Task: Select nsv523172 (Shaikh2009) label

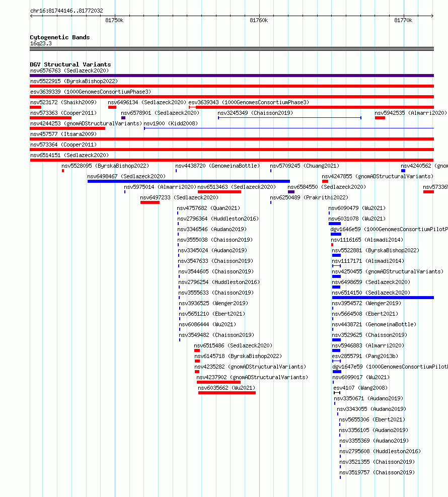Action: pyautogui.click(x=63, y=102)
